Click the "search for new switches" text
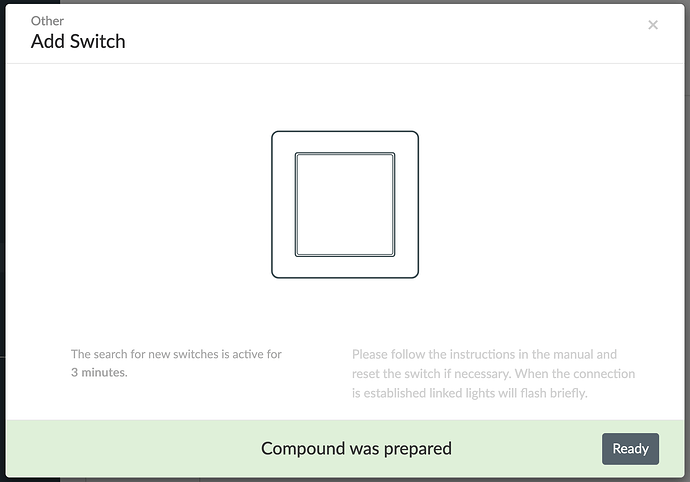This screenshot has height=482, width=690. click(x=165, y=354)
